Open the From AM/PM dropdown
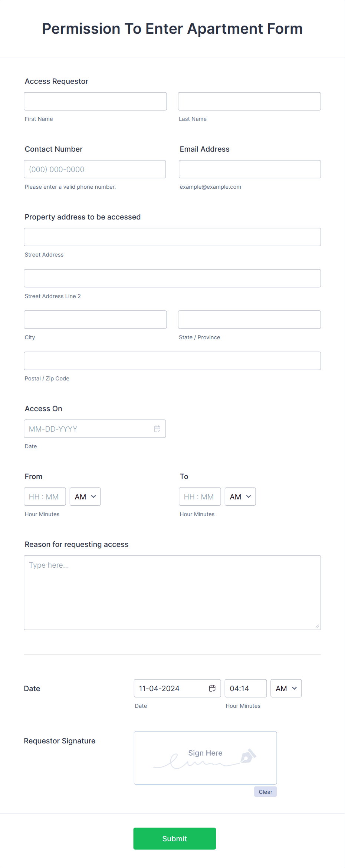This screenshot has height=868, width=345. tap(85, 496)
